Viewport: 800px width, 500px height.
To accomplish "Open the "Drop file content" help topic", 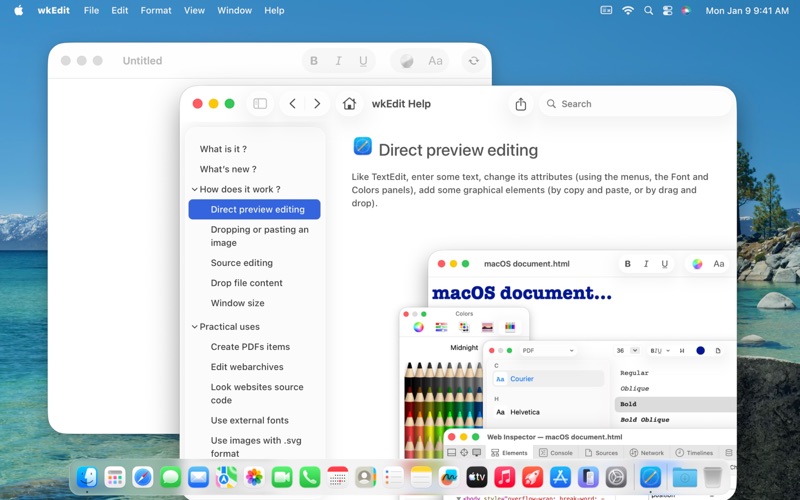I will 246,283.
